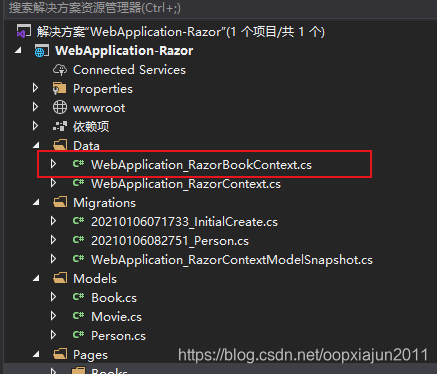Click C# icon of WebApplication_RazorContext.cs
The height and width of the screenshot is (374, 437).
click(78, 183)
